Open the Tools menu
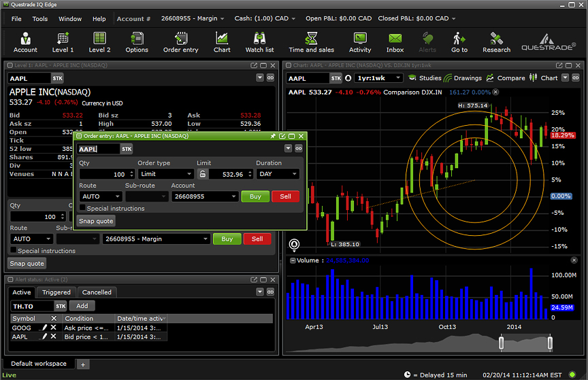 tap(39, 19)
